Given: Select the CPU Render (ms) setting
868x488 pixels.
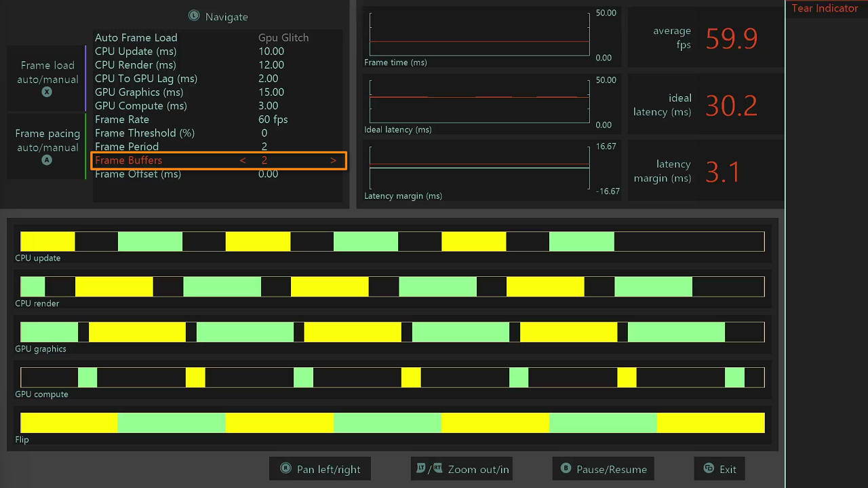Looking at the screenshot, I should [x=218, y=64].
